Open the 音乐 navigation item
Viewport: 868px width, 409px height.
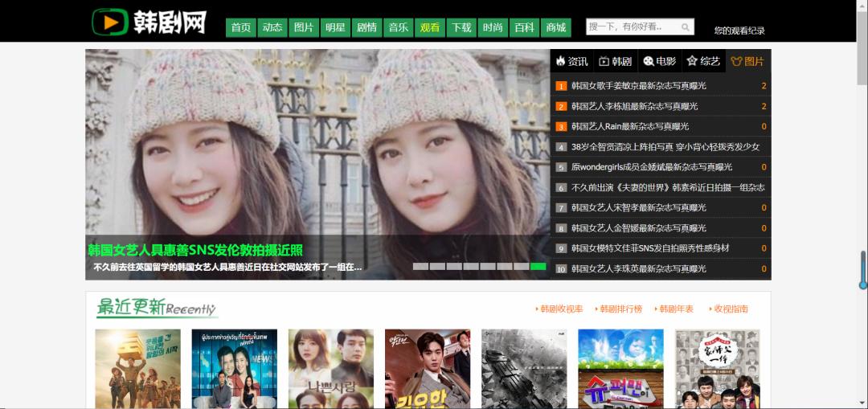point(399,27)
